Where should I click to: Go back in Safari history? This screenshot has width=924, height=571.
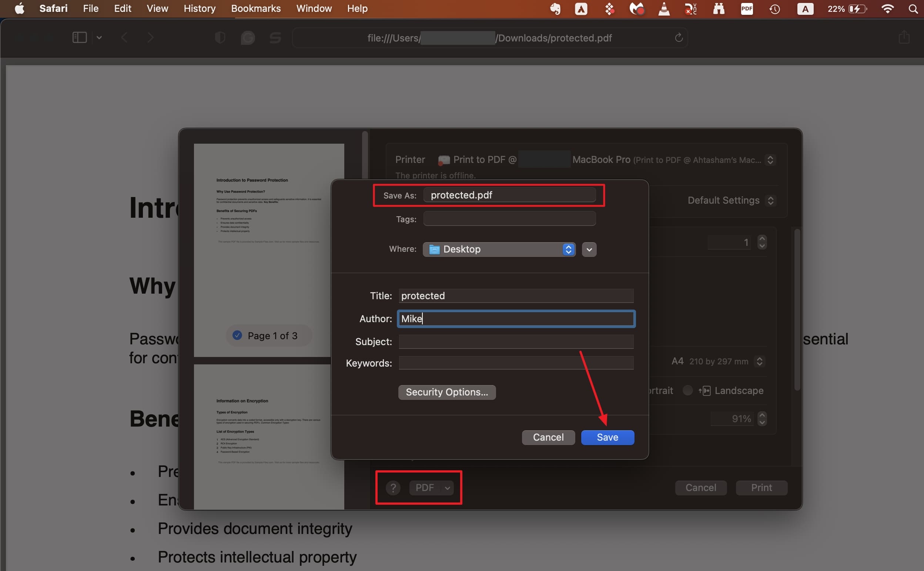click(124, 37)
